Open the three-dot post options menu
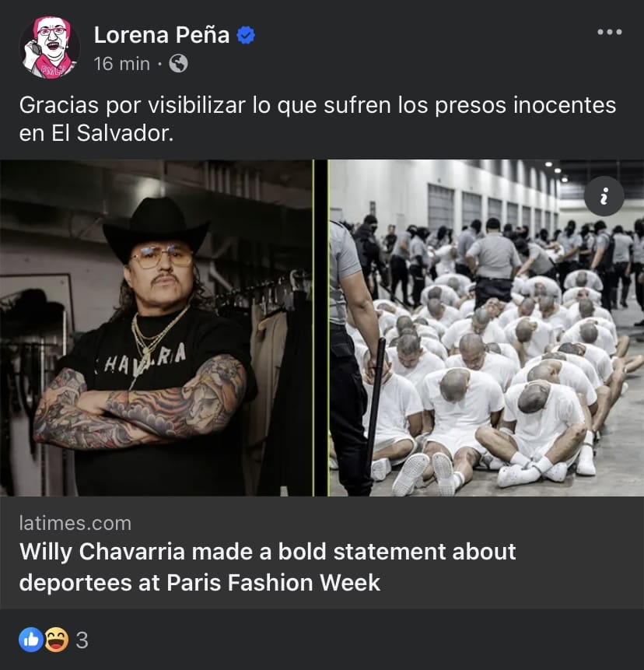The height and width of the screenshot is (670, 644). pyautogui.click(x=610, y=32)
